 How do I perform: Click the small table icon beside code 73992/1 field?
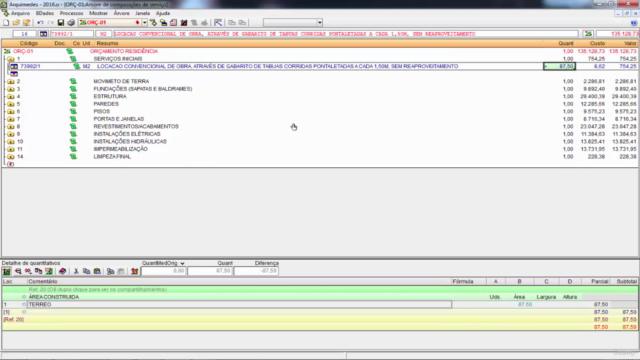[43, 34]
